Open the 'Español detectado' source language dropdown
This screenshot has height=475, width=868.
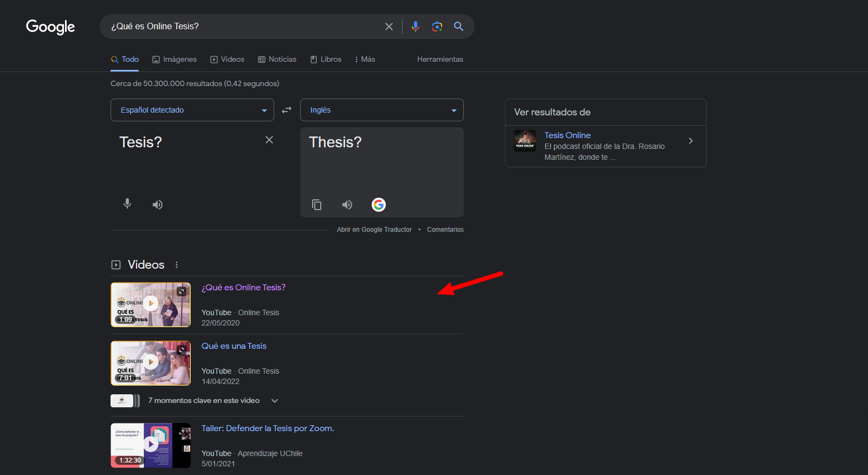[x=192, y=110]
